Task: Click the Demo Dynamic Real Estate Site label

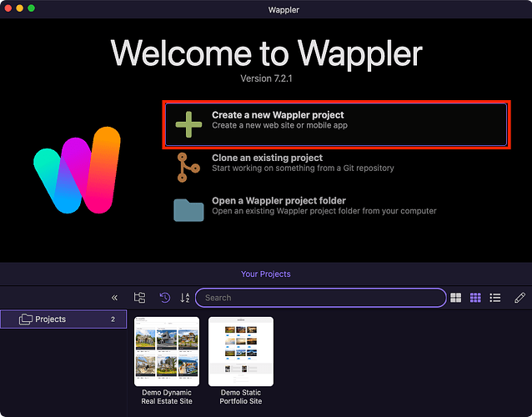Action: pyautogui.click(x=167, y=397)
